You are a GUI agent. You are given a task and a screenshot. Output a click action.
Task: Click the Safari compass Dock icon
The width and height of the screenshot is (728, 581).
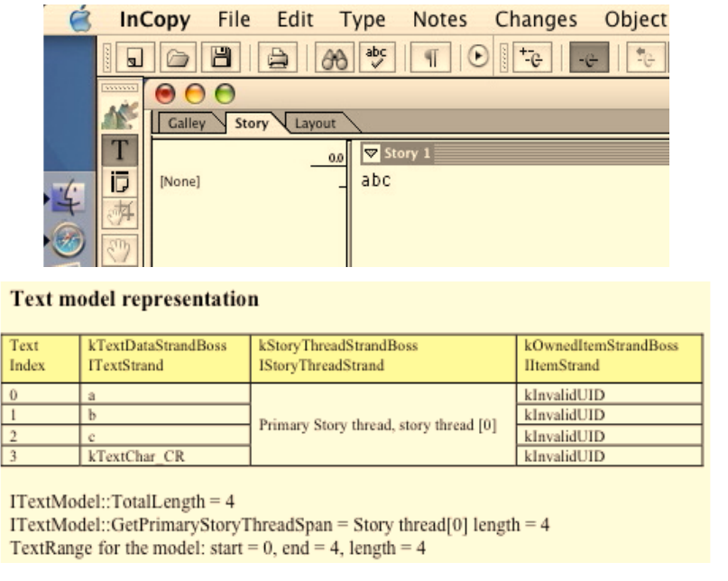click(x=69, y=240)
